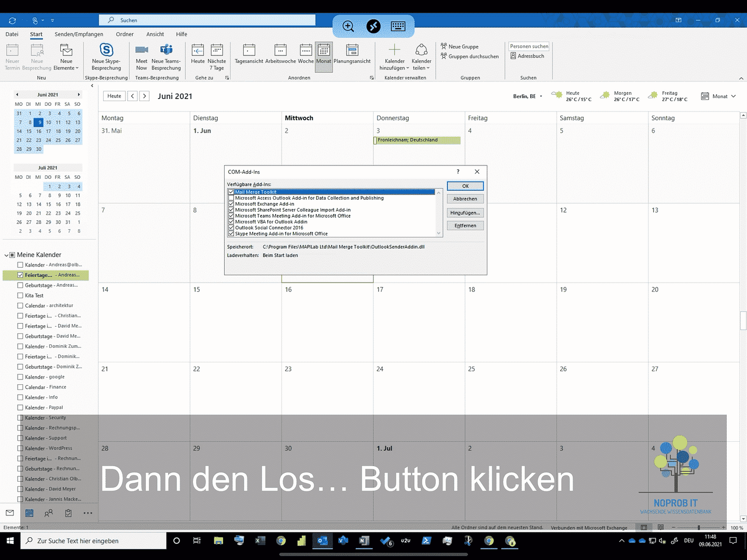Create Neue Teams-Besprechung
The width and height of the screenshot is (747, 560).
coord(166,57)
